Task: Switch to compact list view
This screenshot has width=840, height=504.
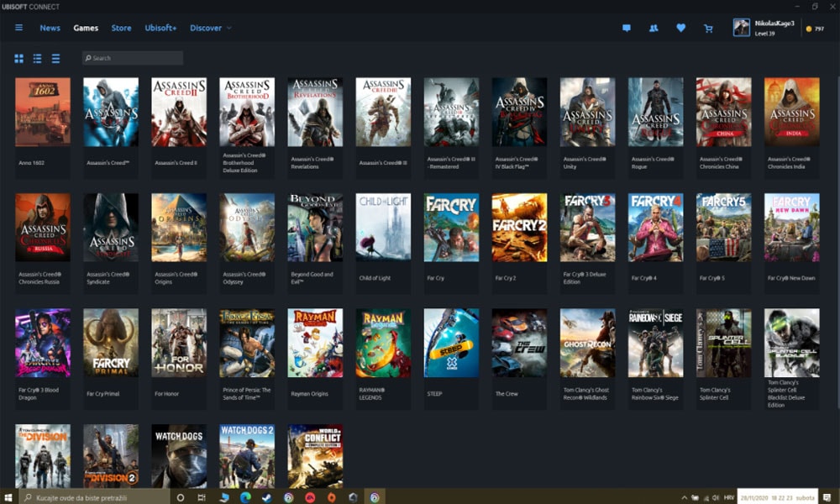Action: (55, 59)
